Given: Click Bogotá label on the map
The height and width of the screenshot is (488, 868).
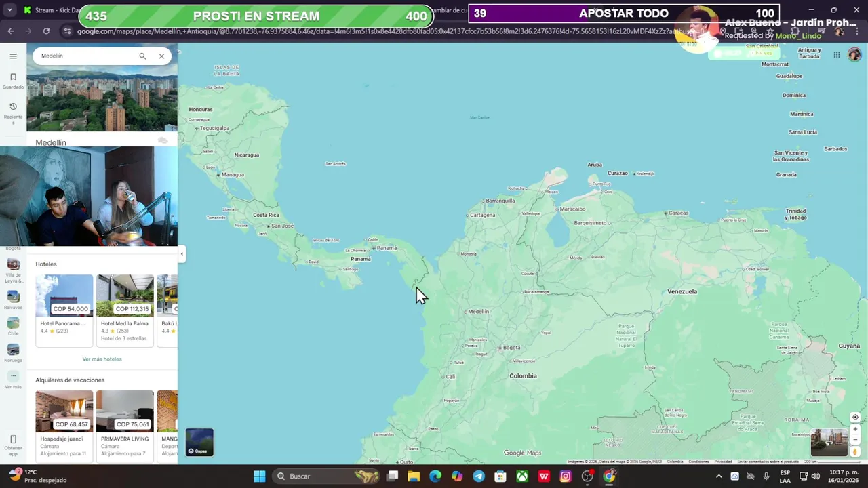Looking at the screenshot, I should (512, 348).
